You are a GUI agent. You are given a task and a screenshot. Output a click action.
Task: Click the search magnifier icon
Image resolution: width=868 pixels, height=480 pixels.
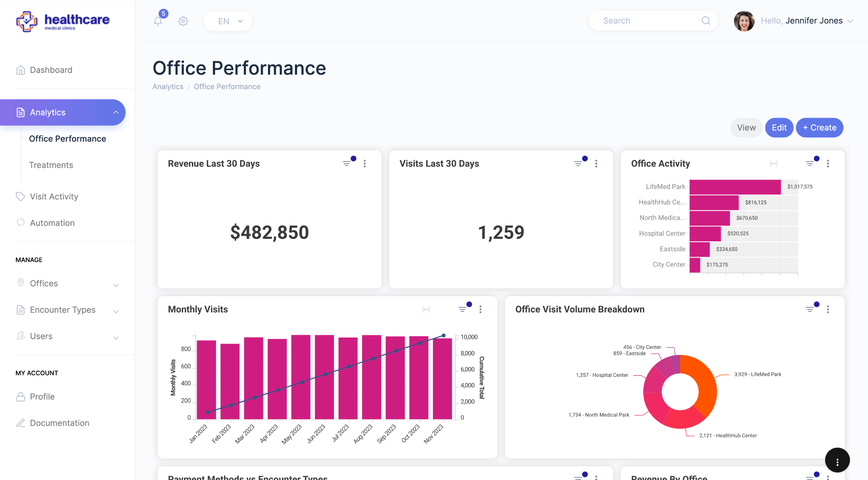(706, 21)
